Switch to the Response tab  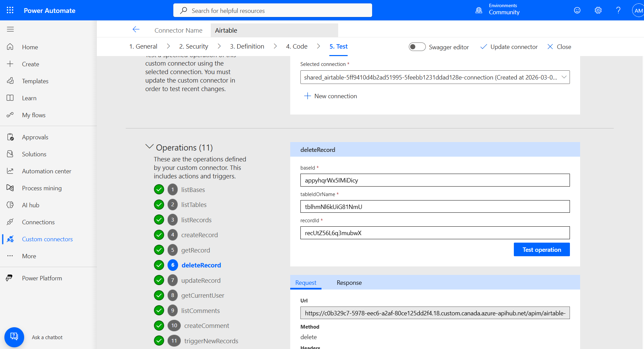[349, 282]
